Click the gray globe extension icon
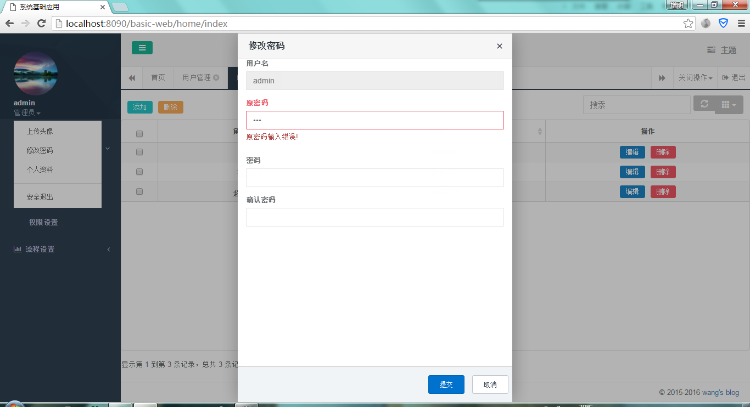This screenshot has width=750, height=407. click(706, 23)
